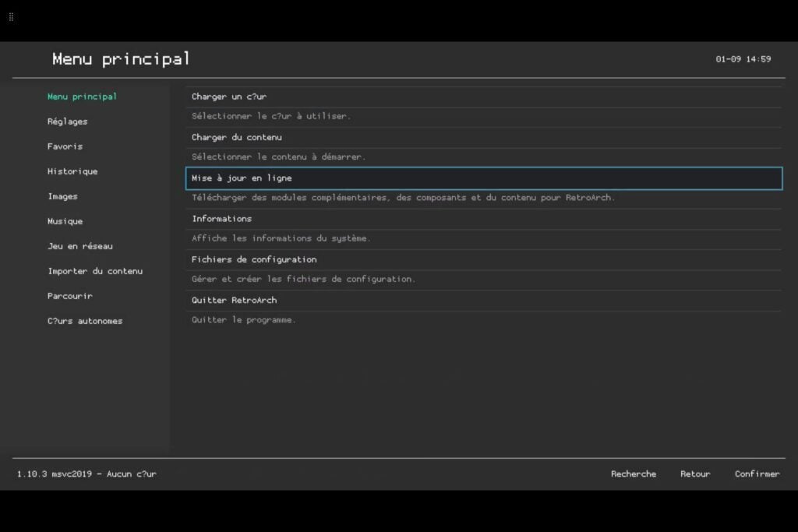Click the 01-09 14:59 clock text
Viewport: 798px width, 532px height.
coord(743,59)
